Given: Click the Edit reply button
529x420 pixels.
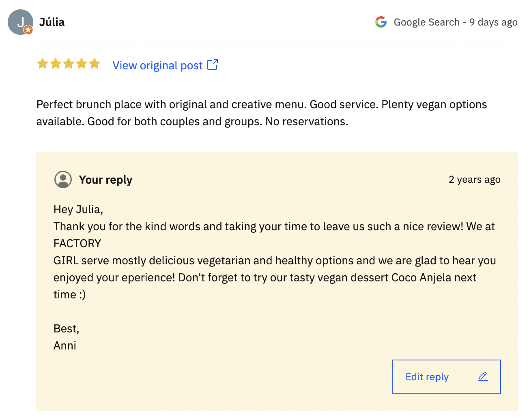Looking at the screenshot, I should pyautogui.click(x=447, y=377).
